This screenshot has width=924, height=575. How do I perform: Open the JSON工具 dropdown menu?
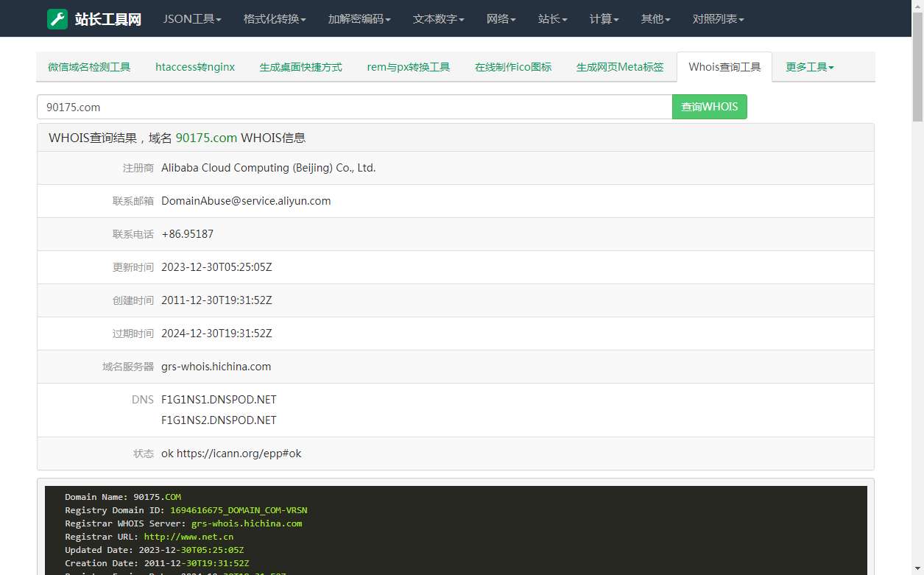[192, 19]
